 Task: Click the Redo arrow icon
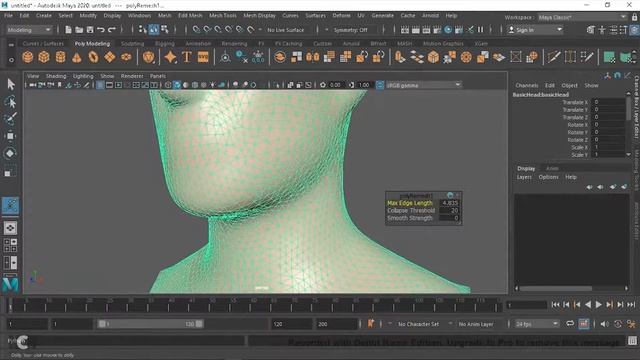click(x=111, y=30)
